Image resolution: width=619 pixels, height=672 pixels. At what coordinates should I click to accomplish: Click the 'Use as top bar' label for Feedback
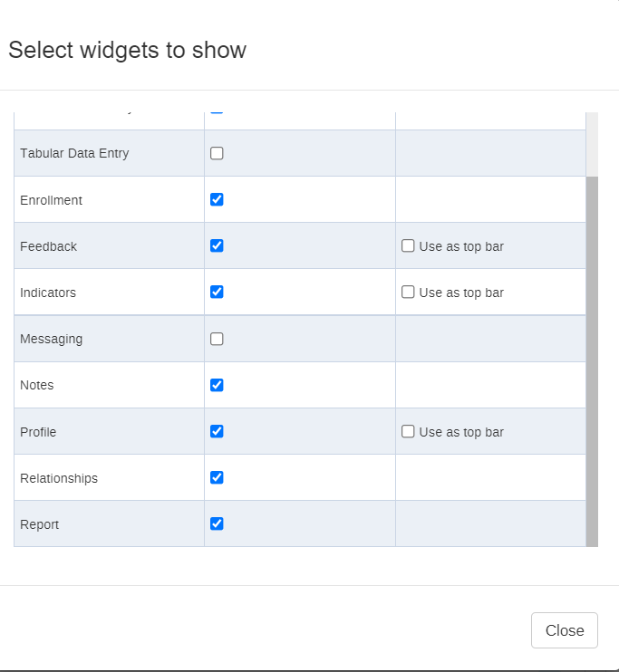click(x=461, y=247)
